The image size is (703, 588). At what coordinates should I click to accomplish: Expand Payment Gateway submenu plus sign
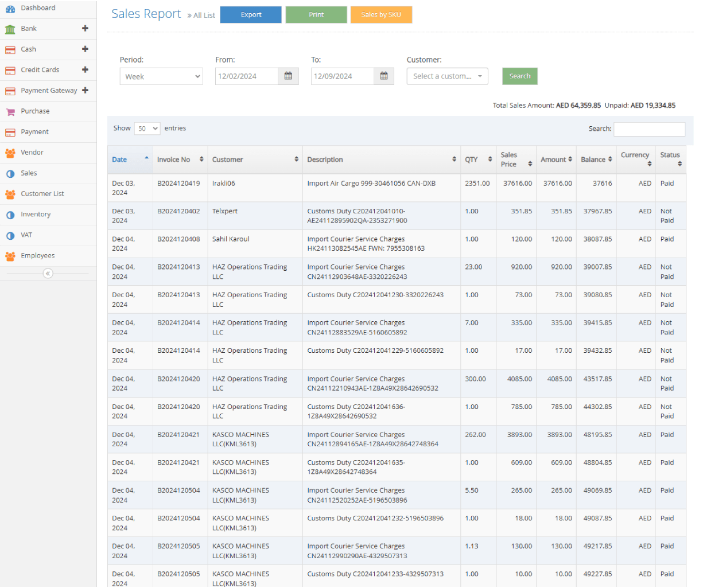click(85, 91)
